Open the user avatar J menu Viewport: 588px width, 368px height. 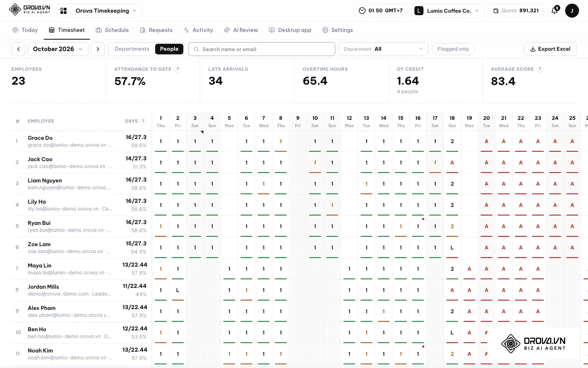572,11
